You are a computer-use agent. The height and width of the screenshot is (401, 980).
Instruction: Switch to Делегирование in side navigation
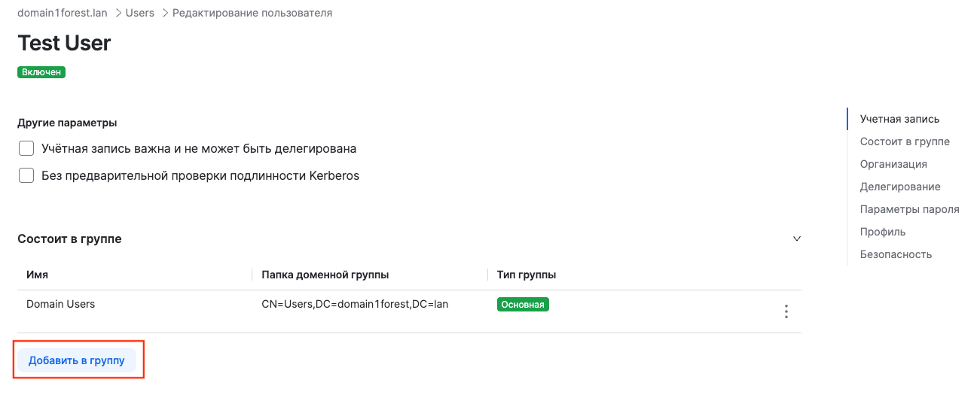(x=900, y=187)
